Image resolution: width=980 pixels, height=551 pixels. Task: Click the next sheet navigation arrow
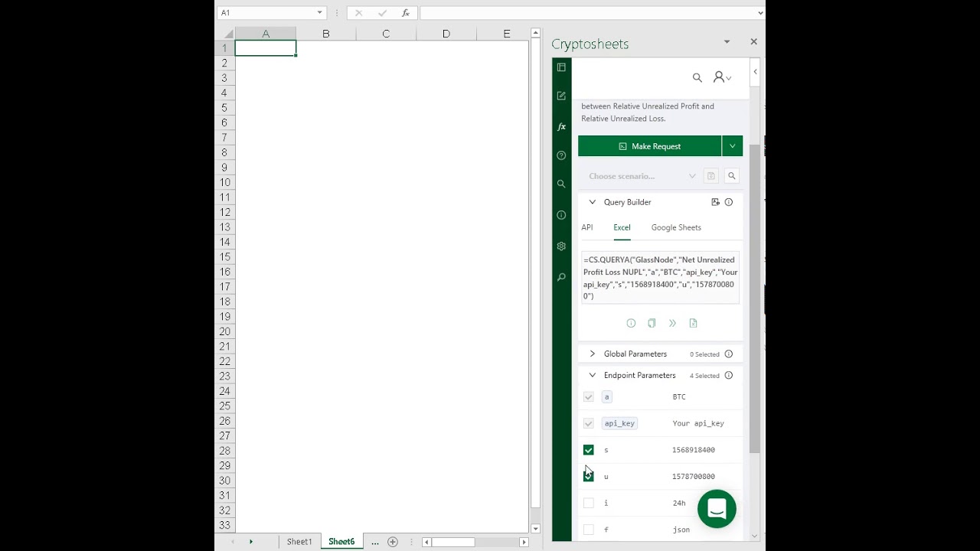point(250,542)
